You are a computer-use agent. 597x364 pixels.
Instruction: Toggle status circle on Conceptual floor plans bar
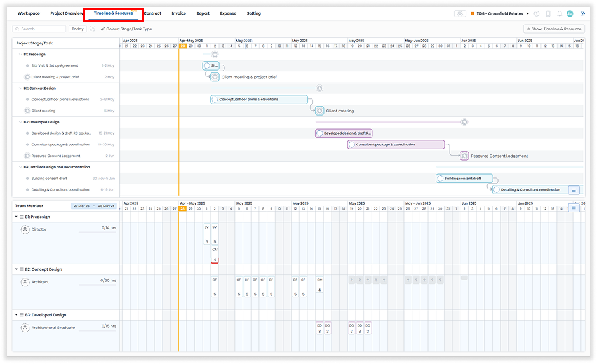click(215, 100)
